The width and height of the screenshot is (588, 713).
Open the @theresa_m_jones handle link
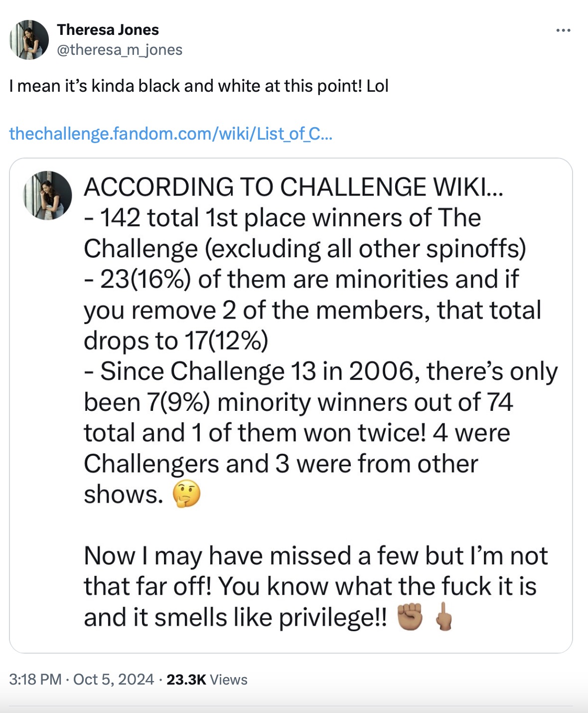[120, 50]
